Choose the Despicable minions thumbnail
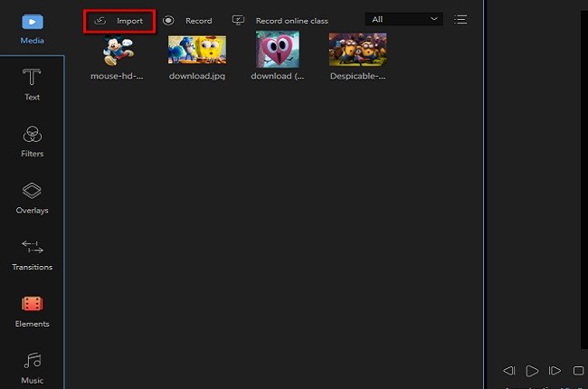588x389 pixels. click(357, 51)
